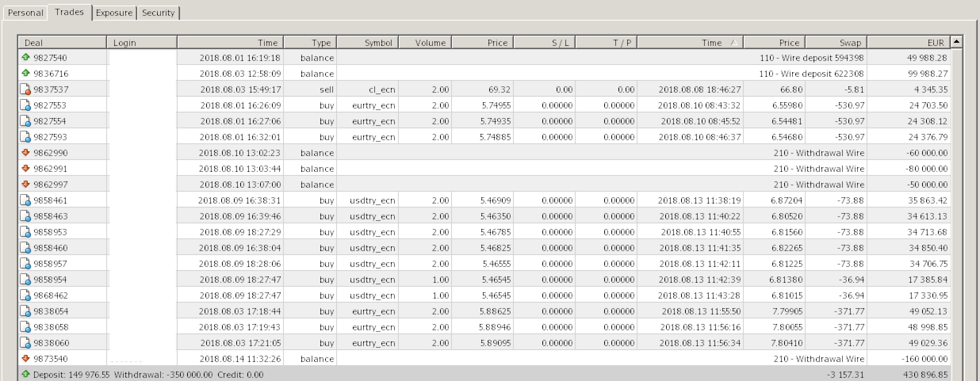Click green summary icon beside Deposit total
Viewport: 980px width, 381px height.
26,374
